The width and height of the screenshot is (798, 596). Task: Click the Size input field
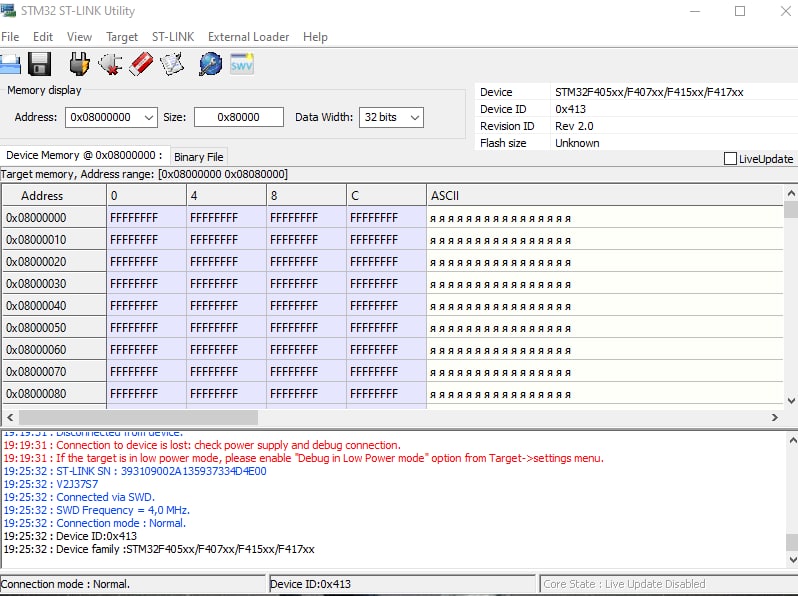coord(239,117)
